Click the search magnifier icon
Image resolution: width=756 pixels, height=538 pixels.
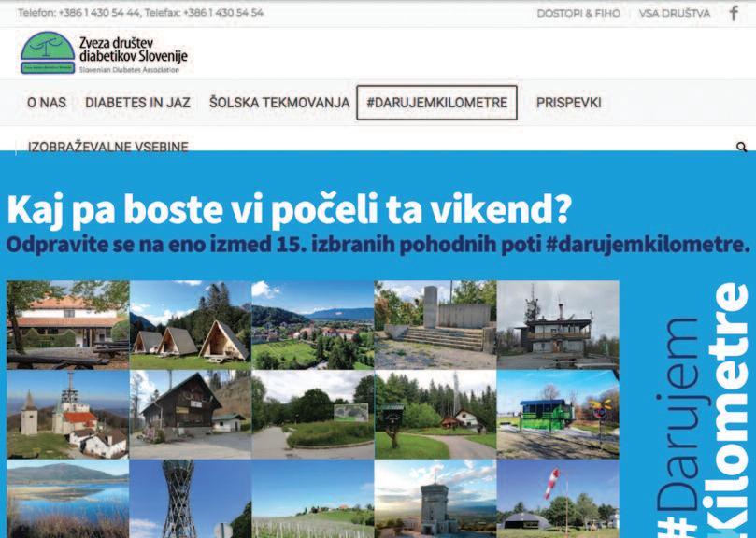pyautogui.click(x=742, y=147)
